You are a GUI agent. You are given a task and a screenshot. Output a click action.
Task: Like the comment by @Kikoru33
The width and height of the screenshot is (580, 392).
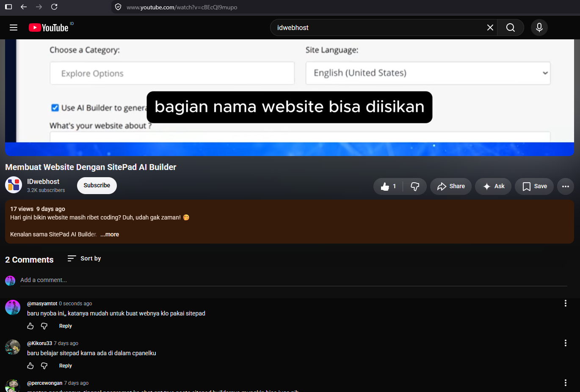click(x=30, y=366)
